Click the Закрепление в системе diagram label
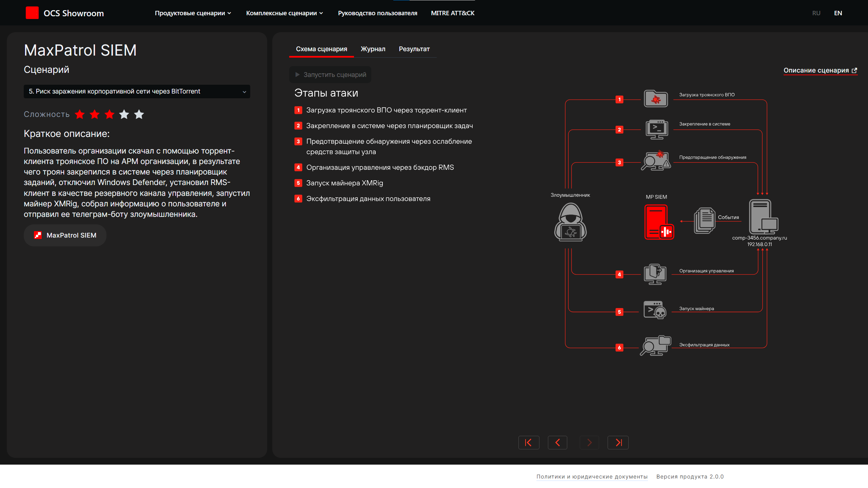This screenshot has width=868, height=488. [705, 124]
